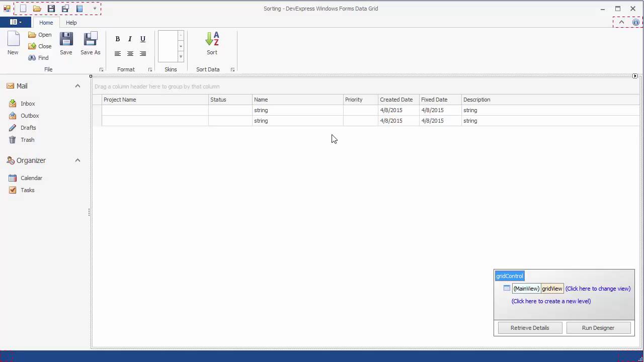Click the Retrieve Details button
The image size is (644, 362).
coord(530,328)
